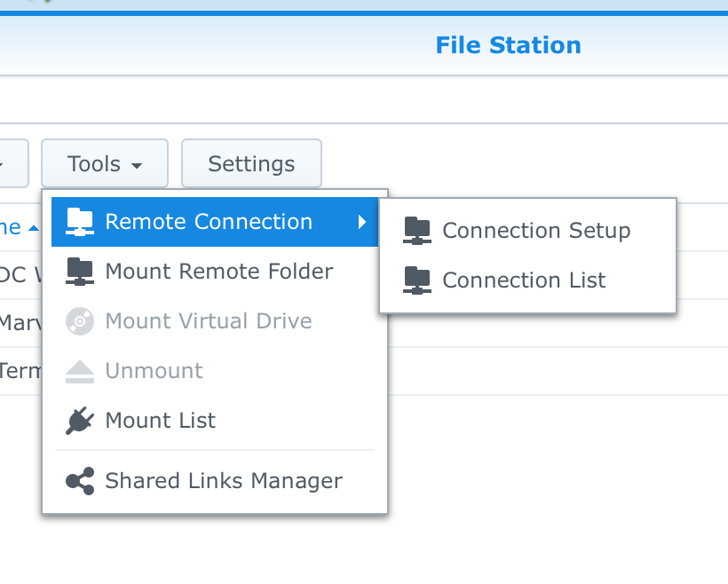Collapse the Tools dropdown menu
The image size is (728, 584).
[x=105, y=164]
